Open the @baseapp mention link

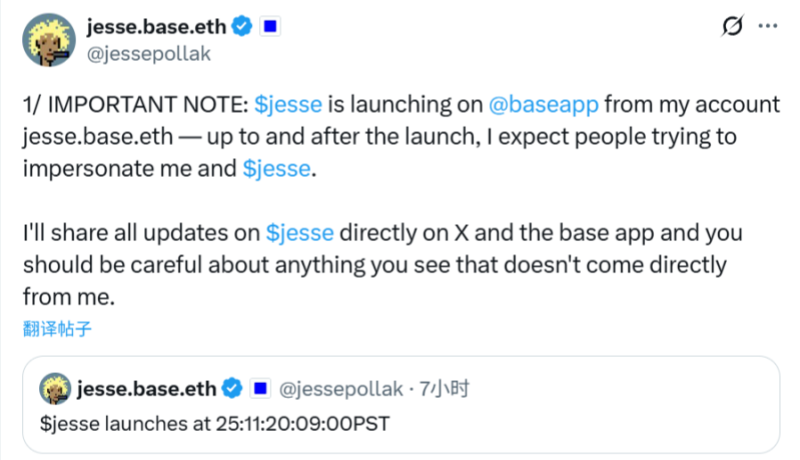pos(544,105)
